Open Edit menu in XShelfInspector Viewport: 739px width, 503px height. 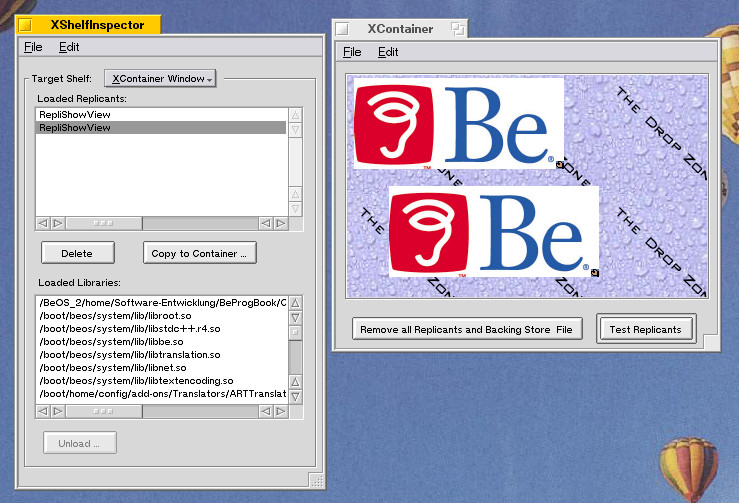[x=69, y=47]
